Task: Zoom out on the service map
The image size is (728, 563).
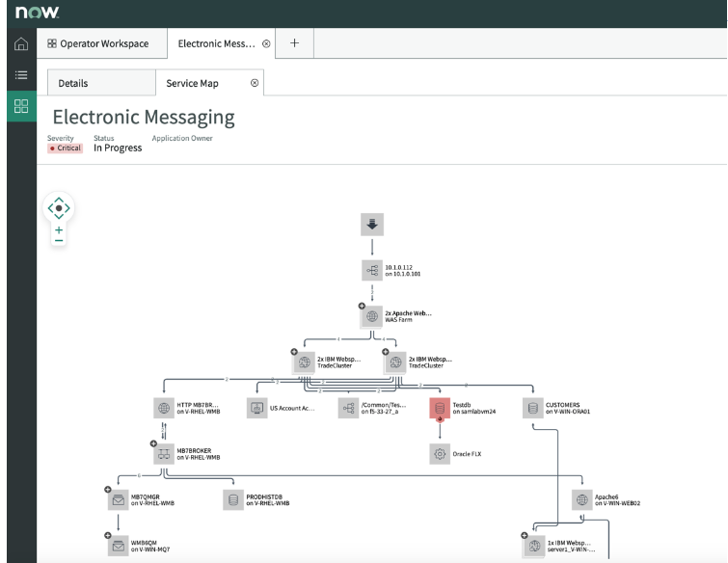Action: click(x=59, y=240)
